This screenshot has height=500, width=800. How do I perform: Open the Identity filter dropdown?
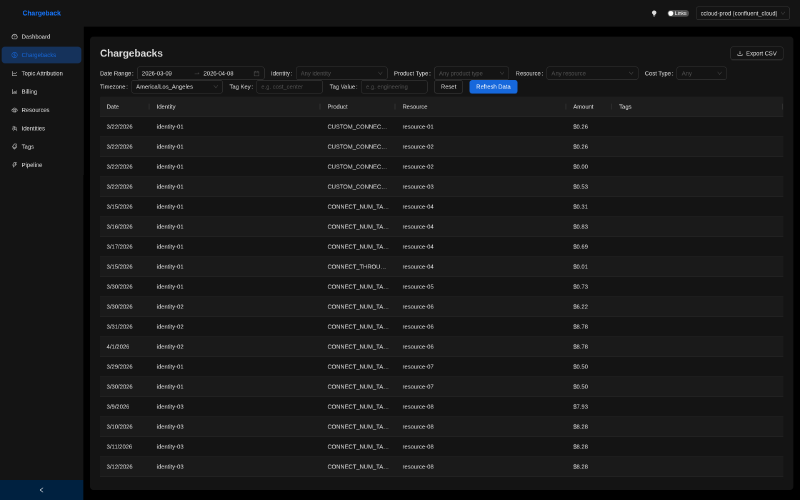coord(341,73)
